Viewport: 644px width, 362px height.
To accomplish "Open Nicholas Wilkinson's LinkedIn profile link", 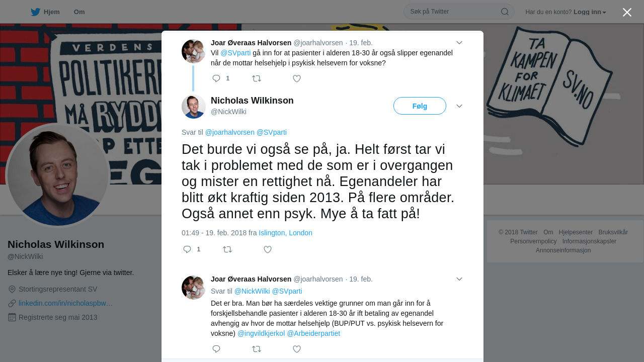I will 65,303.
